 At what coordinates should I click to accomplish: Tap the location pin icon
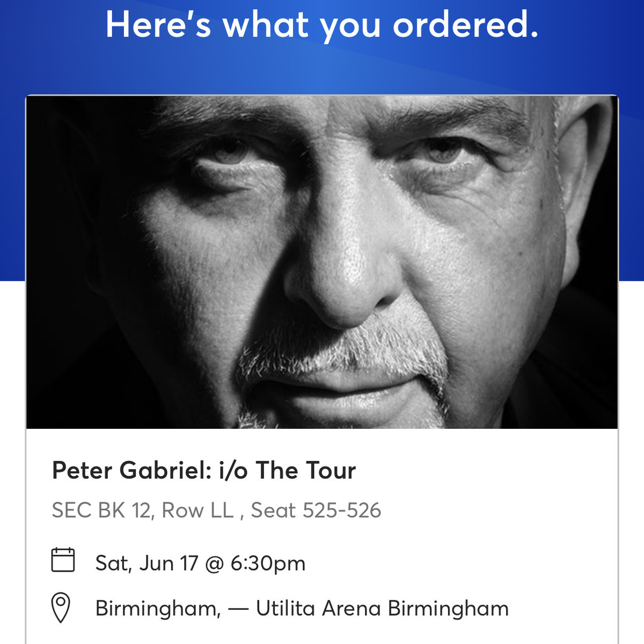pos(61,608)
